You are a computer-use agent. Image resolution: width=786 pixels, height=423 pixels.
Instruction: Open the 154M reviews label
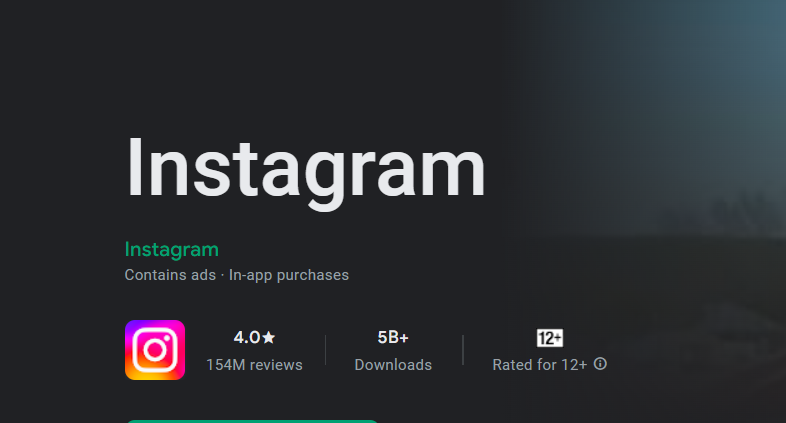point(254,365)
